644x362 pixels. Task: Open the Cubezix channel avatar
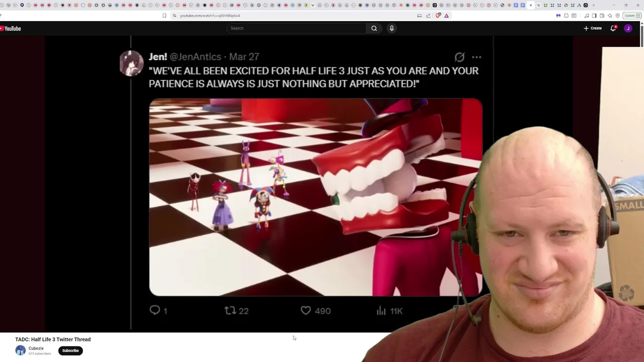(20, 350)
